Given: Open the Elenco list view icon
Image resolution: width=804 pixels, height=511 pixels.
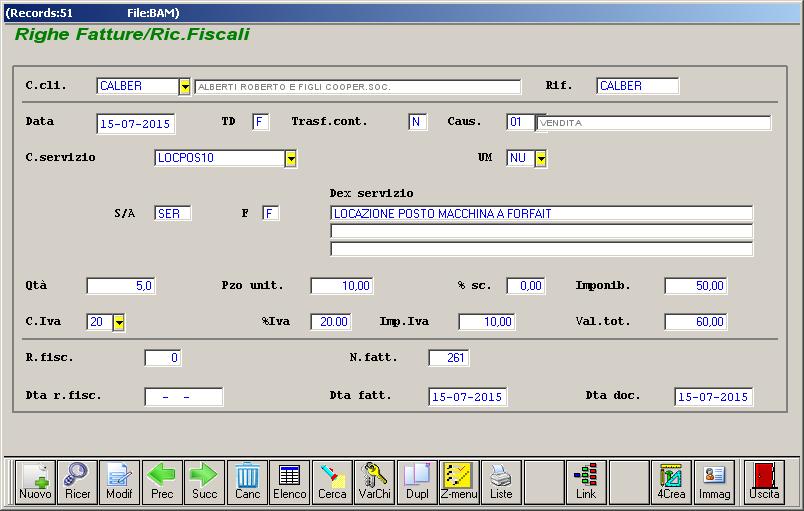Looking at the screenshot, I should [290, 482].
